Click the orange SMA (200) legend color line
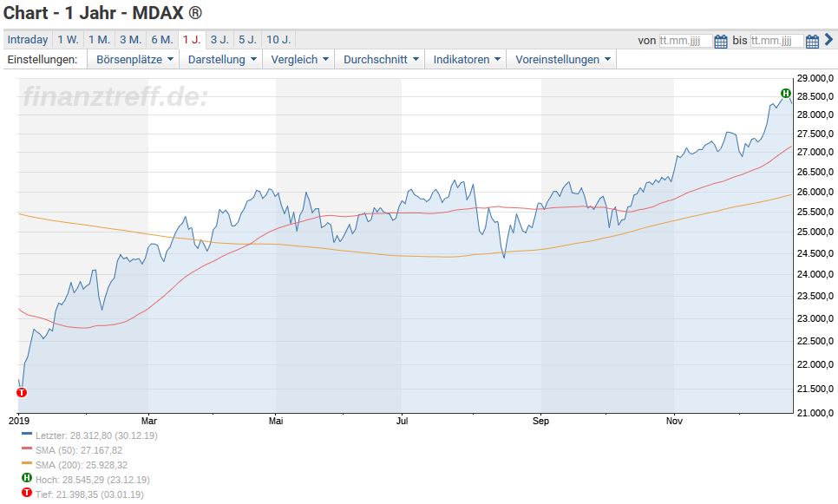The height and width of the screenshot is (504, 838). point(27,463)
